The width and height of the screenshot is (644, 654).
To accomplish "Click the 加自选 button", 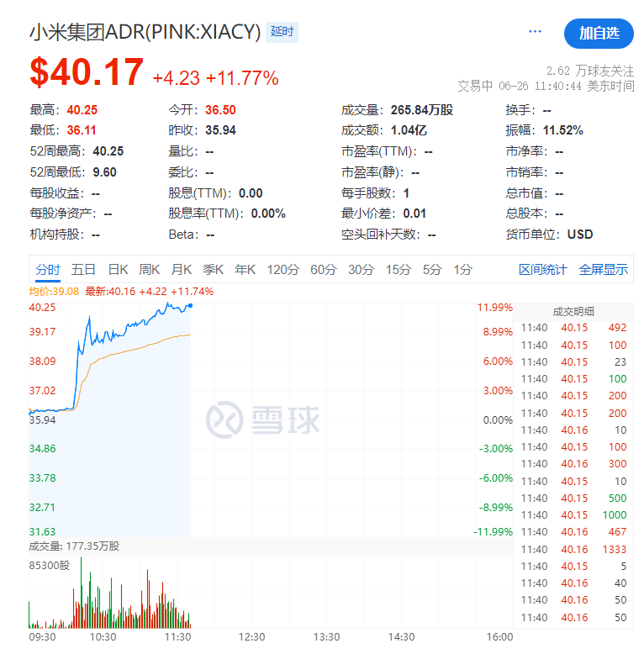I will [x=599, y=34].
